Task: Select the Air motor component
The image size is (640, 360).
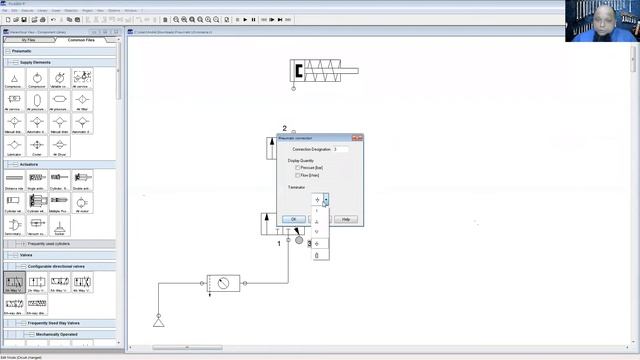Action: (82, 203)
